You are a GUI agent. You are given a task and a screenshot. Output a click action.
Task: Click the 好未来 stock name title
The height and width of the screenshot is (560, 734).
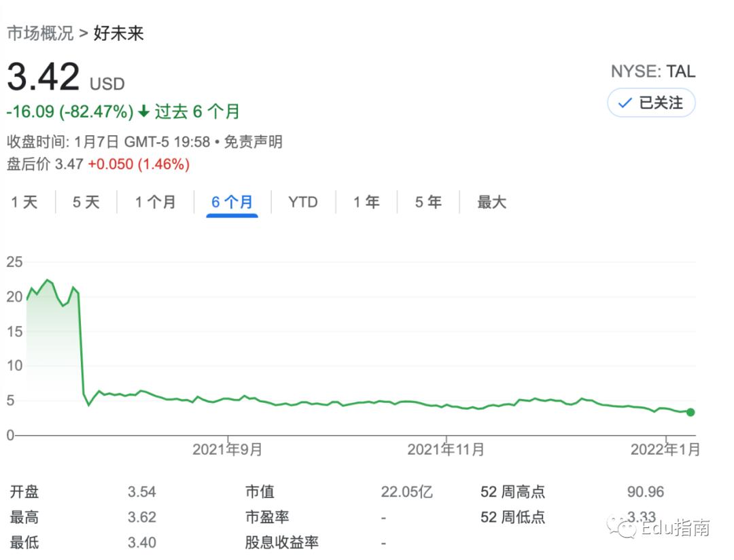118,33
